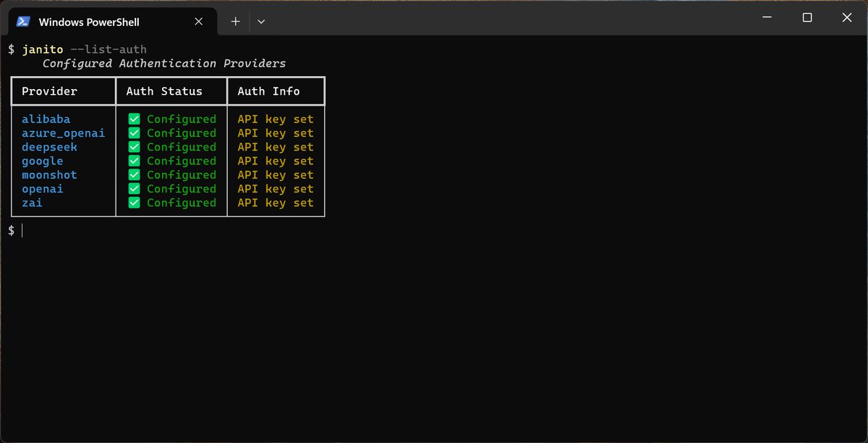868x443 pixels.
Task: Click the zai provider name
Action: pos(32,203)
